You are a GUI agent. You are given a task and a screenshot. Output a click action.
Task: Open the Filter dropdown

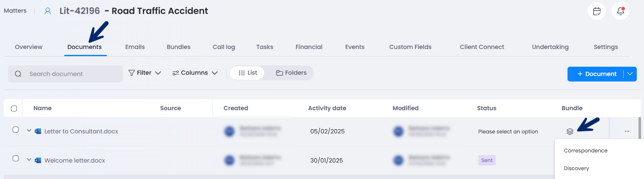click(145, 73)
